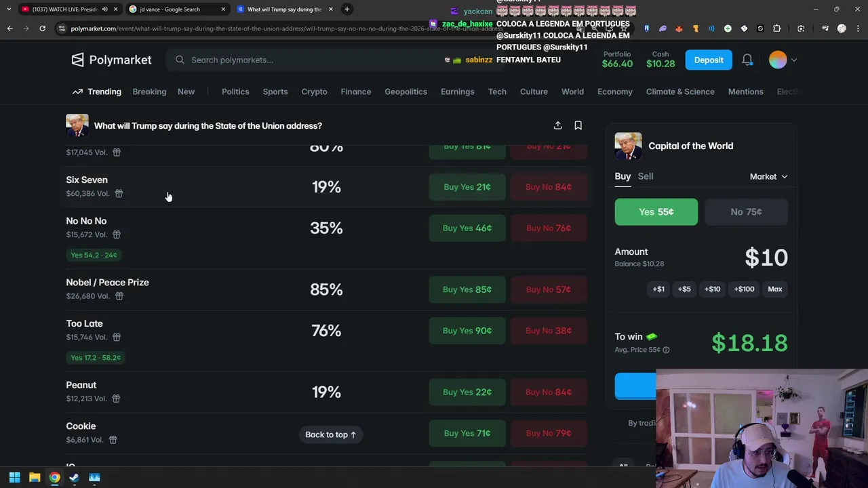Click the Cash $10.28 balance
Viewport: 868px width, 488px height.
tap(660, 60)
